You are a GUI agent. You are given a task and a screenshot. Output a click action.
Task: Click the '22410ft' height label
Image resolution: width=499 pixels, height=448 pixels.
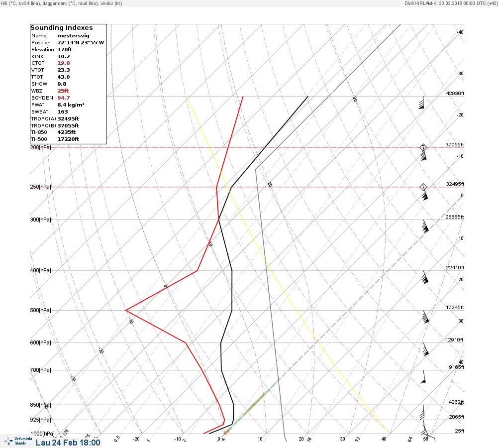pos(455,267)
